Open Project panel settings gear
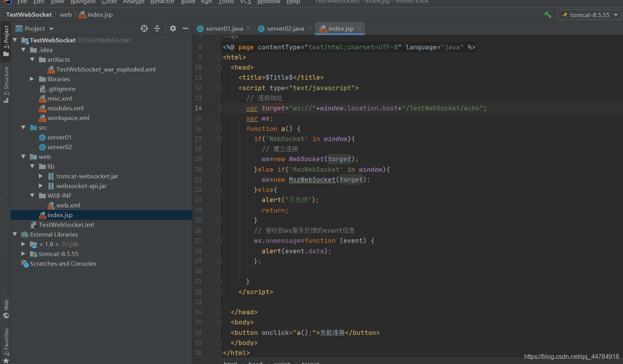 pyautogui.click(x=173, y=28)
